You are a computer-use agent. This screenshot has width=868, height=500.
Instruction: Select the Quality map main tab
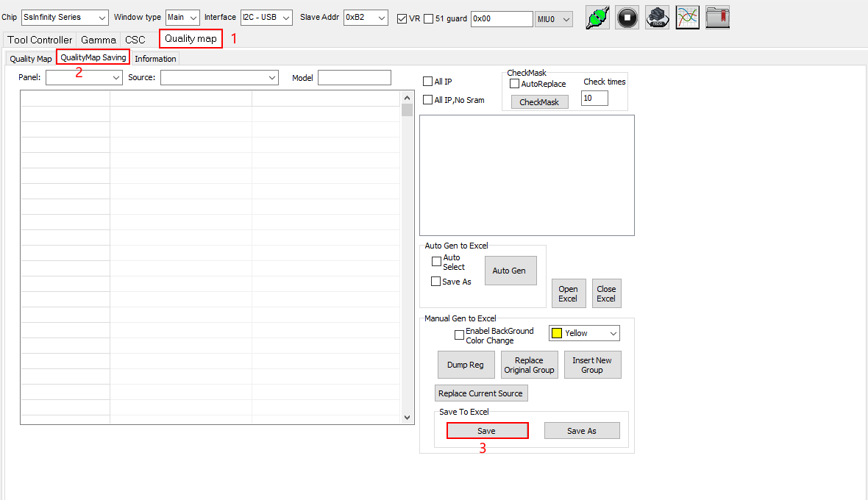(x=191, y=39)
